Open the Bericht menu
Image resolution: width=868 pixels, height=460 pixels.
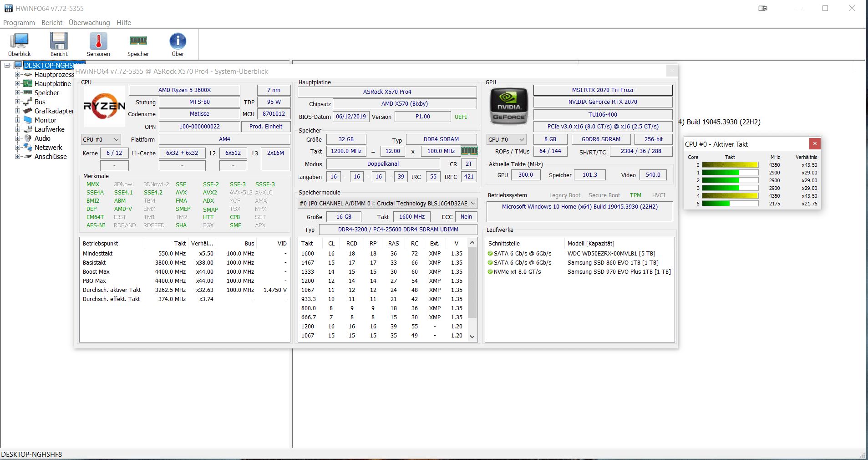(52, 23)
